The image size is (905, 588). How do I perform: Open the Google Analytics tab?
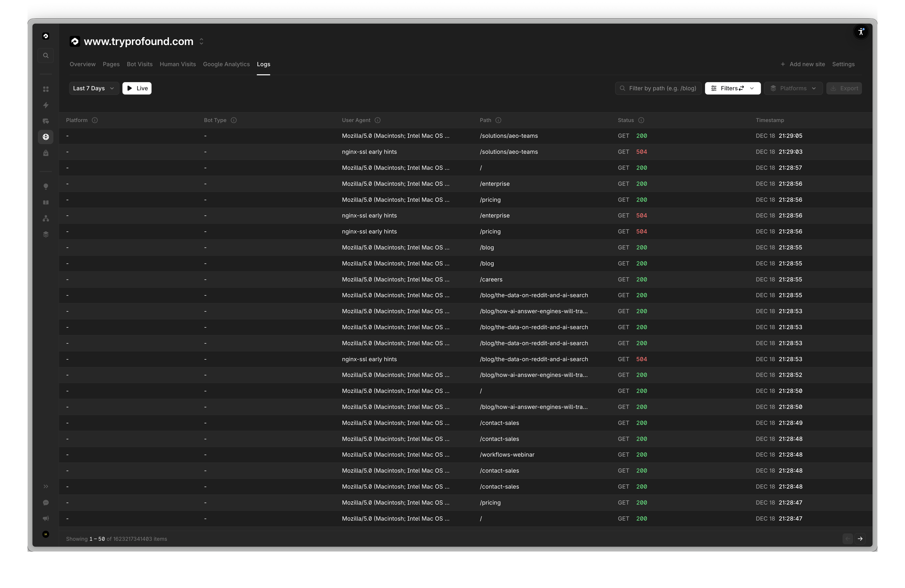click(x=226, y=64)
